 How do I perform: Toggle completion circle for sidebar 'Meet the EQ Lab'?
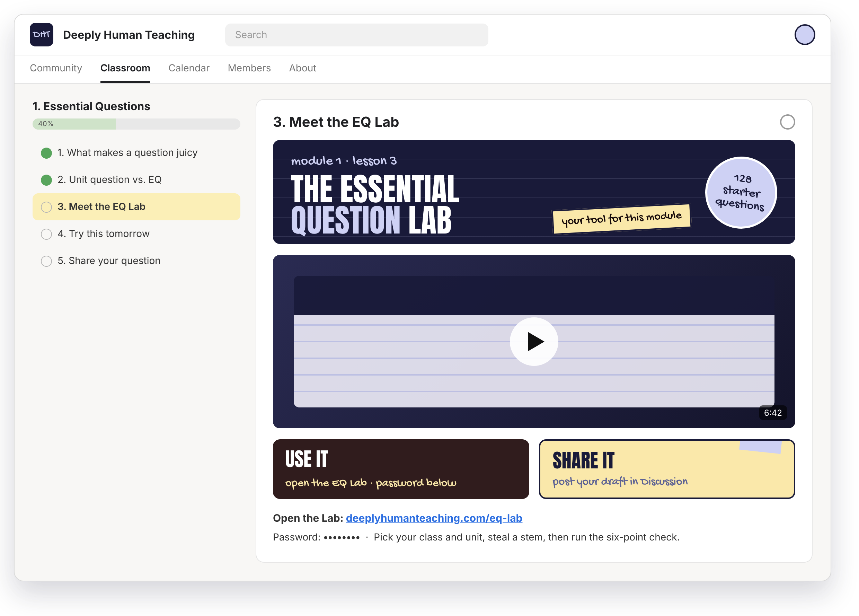coord(46,207)
